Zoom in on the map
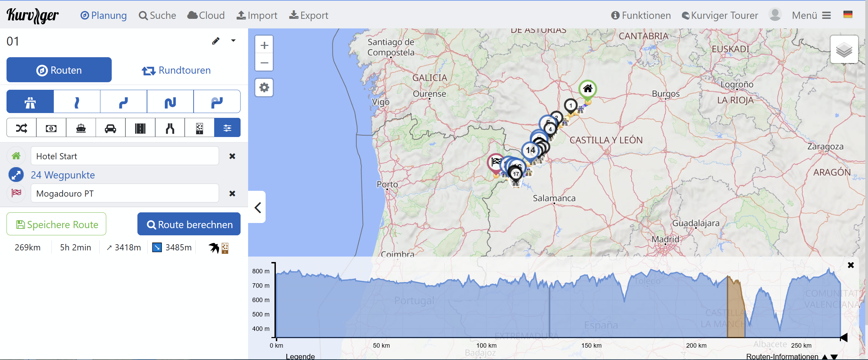 pyautogui.click(x=264, y=45)
